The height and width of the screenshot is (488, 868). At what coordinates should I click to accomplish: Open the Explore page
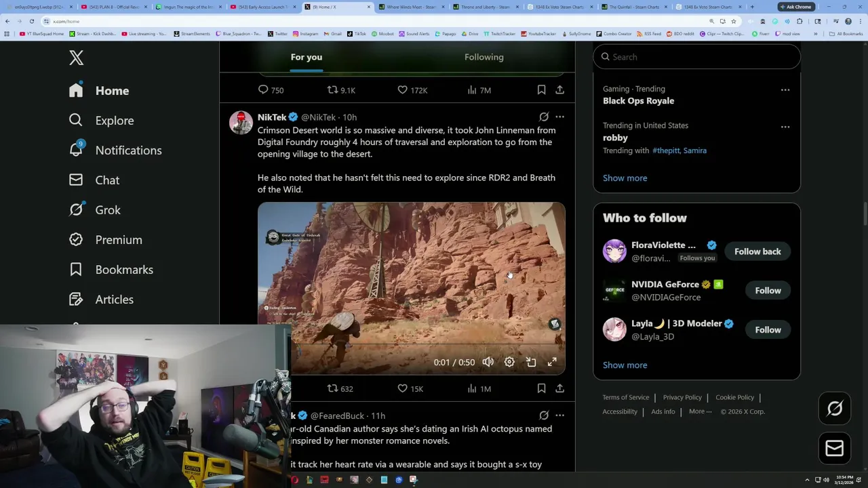101,121
